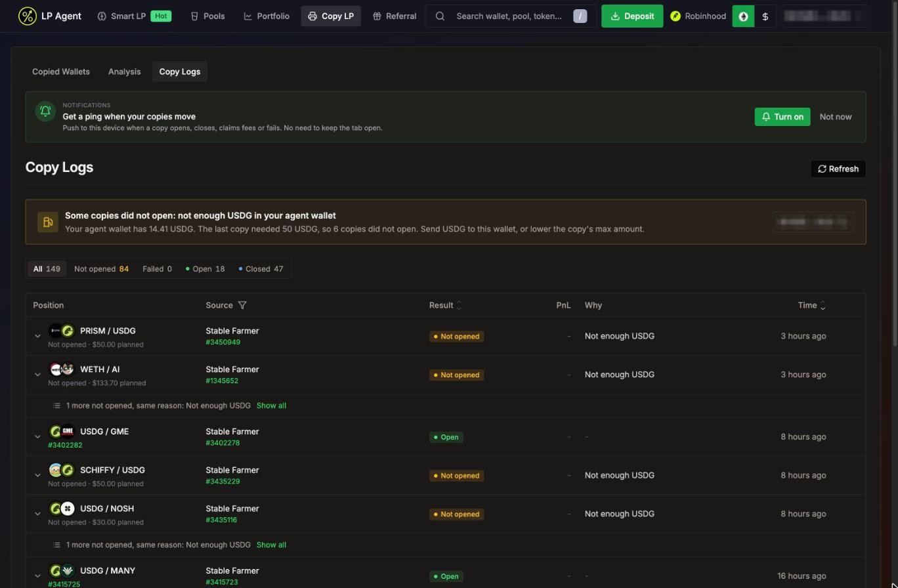This screenshot has height=588, width=898.
Task: Open the blurred wallet account menu
Action: pos(825,16)
